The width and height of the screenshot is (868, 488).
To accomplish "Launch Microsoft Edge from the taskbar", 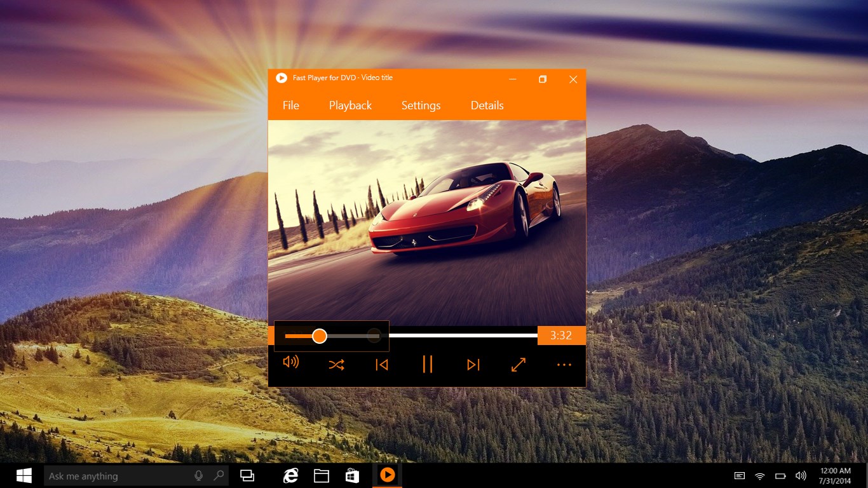I will [290, 475].
